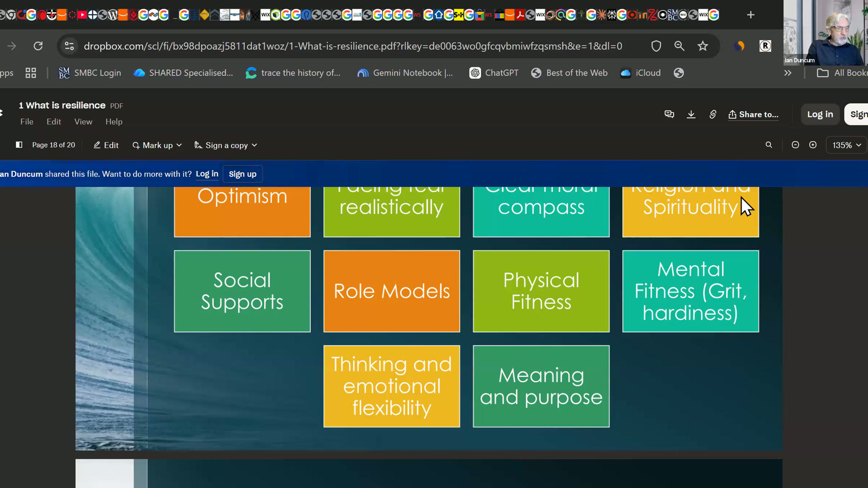Image resolution: width=868 pixels, height=488 pixels.
Task: Open the Help menu
Action: 114,121
